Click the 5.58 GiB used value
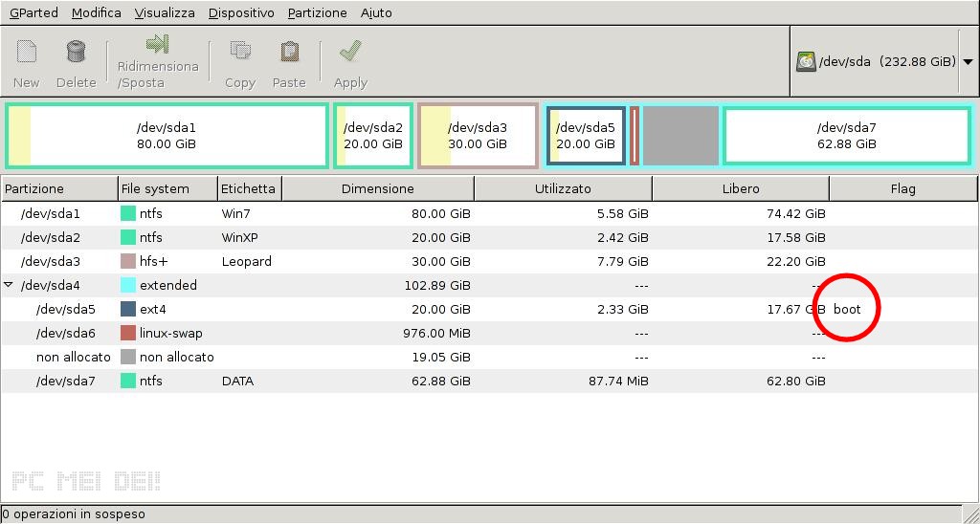980x524 pixels. (622, 213)
